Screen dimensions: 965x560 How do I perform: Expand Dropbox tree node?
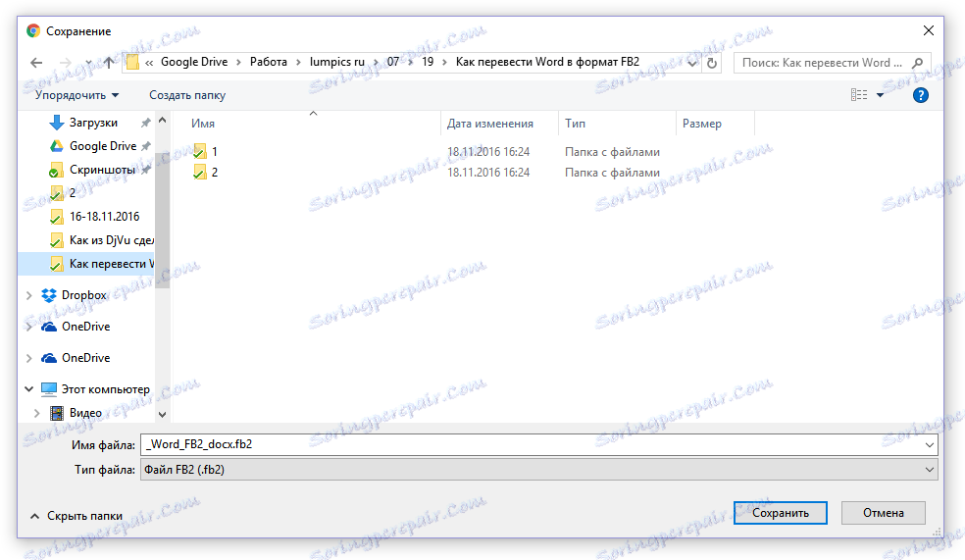(x=28, y=295)
